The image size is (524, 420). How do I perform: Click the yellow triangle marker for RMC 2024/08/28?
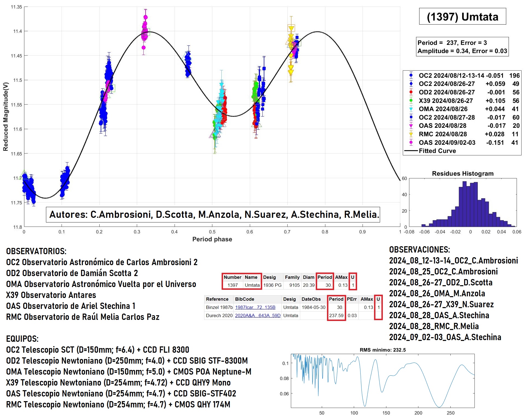411,134
